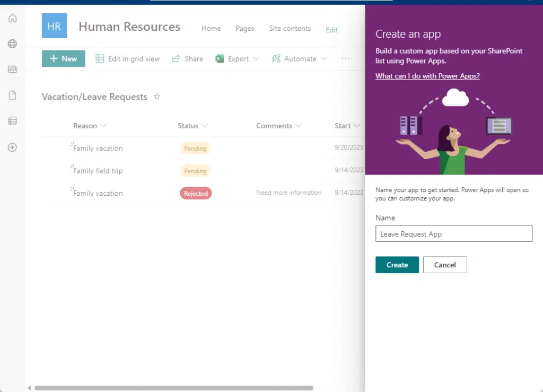Open the Status column header menu
The width and height of the screenshot is (543, 392).
(192, 126)
